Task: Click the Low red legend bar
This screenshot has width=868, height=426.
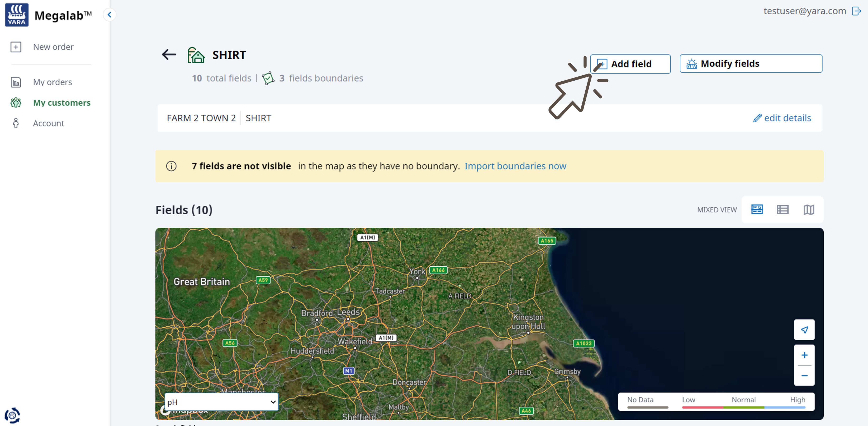Action: 702,407
